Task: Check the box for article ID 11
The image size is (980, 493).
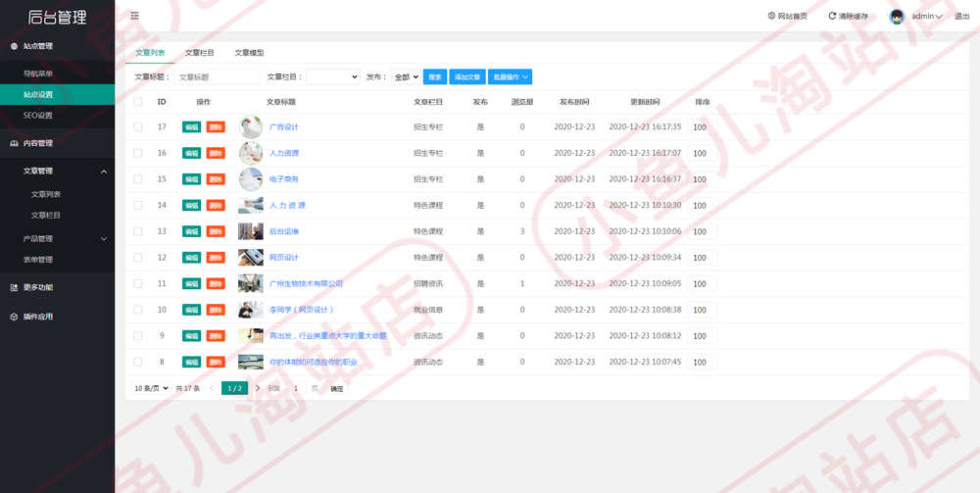Action: click(137, 283)
